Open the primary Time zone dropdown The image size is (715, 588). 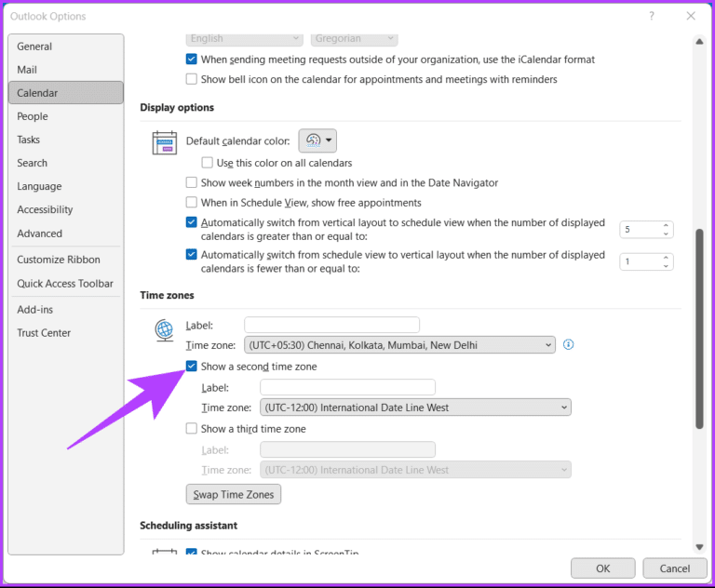point(399,345)
